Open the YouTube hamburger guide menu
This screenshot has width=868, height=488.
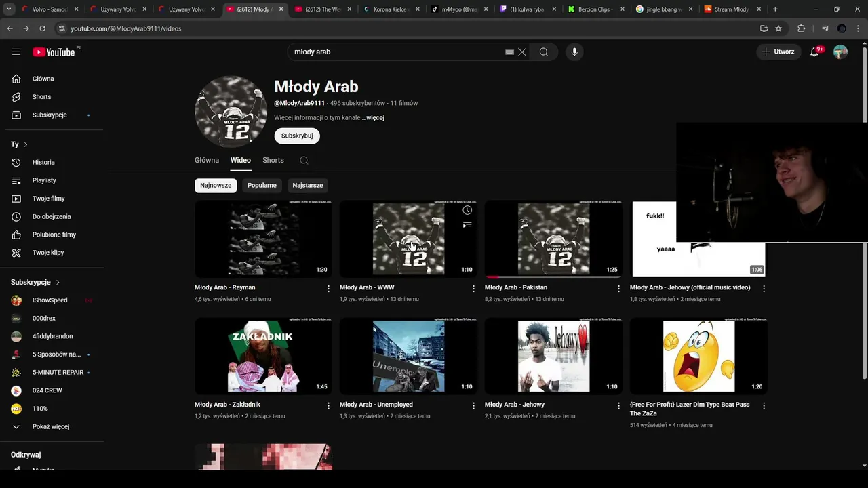point(16,52)
